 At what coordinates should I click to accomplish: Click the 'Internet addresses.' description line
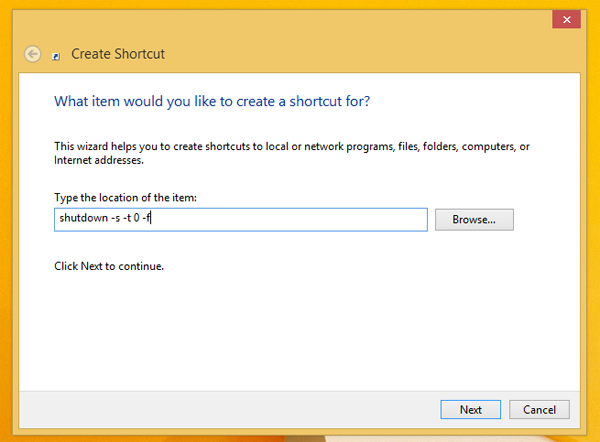[99, 159]
